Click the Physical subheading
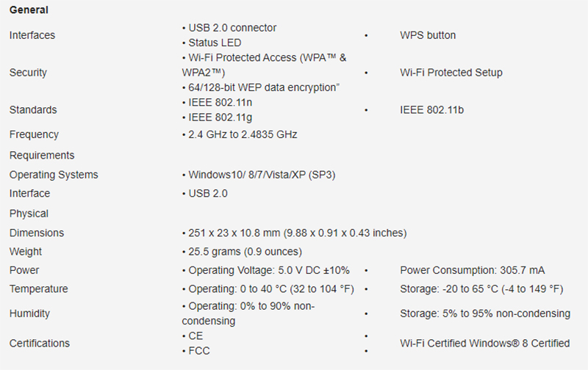Image resolution: width=588 pixels, height=370 pixels. [29, 214]
